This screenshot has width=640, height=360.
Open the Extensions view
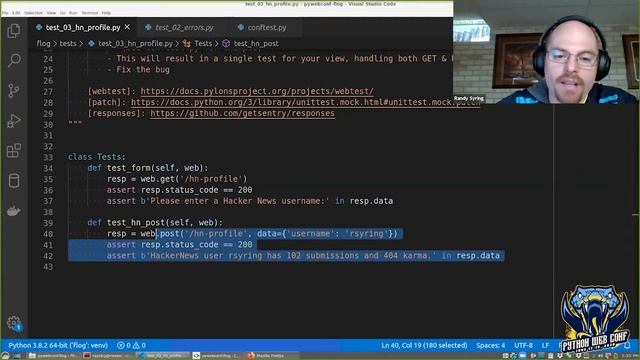[14, 151]
